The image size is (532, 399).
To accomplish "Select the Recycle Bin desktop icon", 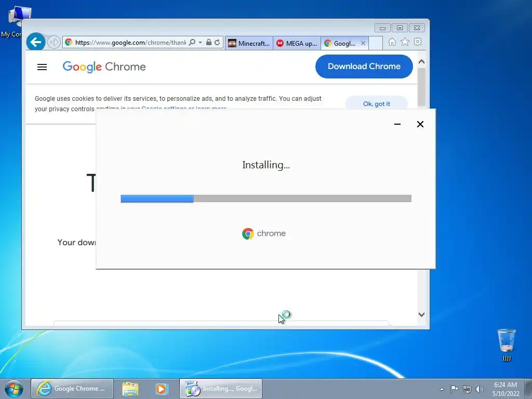I will click(506, 344).
